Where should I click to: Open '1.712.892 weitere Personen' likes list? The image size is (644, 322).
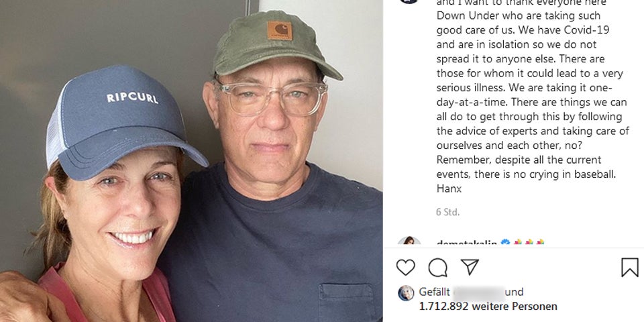coord(488,307)
